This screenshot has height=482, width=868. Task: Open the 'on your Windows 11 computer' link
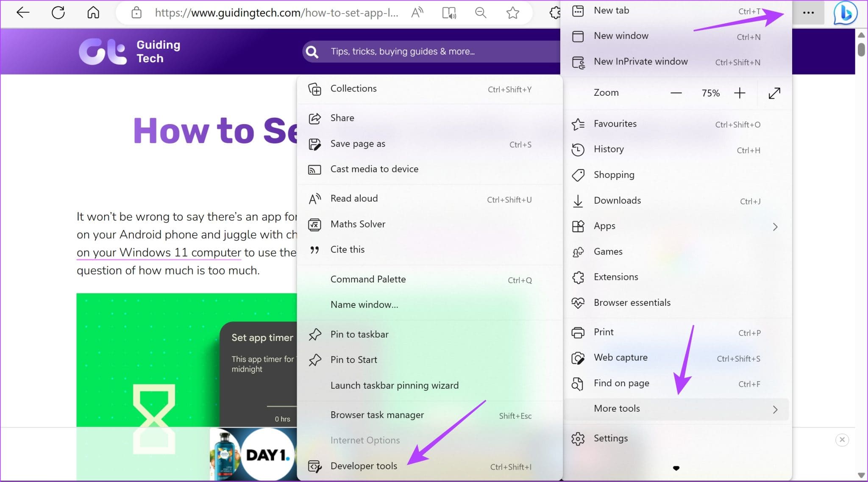tap(159, 252)
